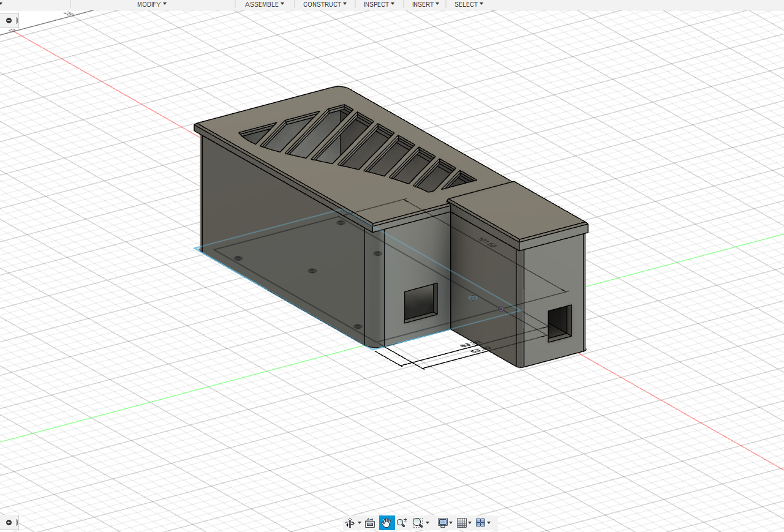This screenshot has height=532, width=784.
Task: Select the Pan hand tool
Action: click(x=386, y=523)
